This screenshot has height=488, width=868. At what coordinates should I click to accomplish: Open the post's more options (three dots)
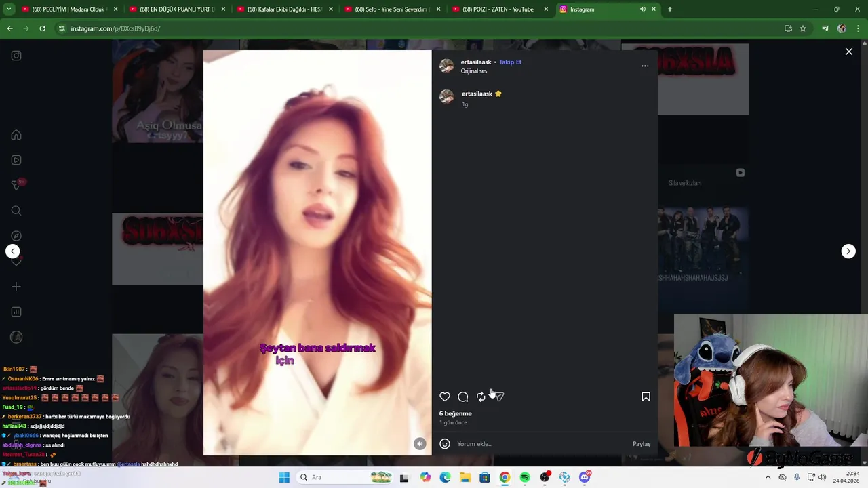point(645,66)
